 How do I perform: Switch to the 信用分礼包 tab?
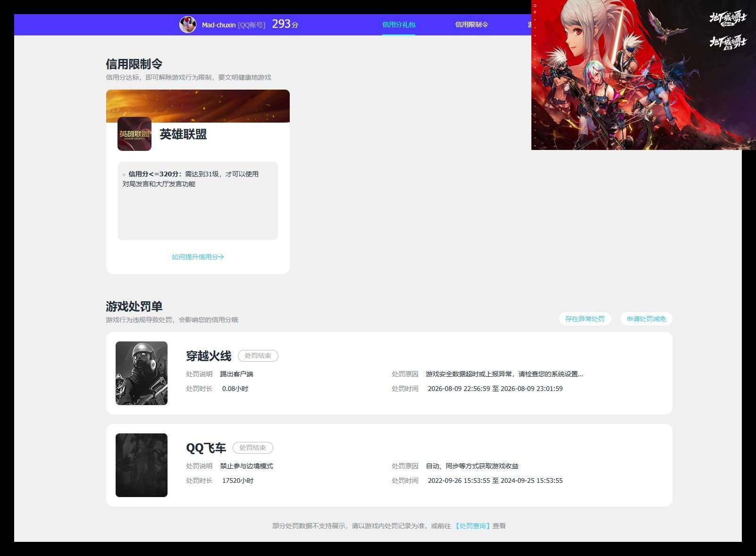[x=399, y=25]
